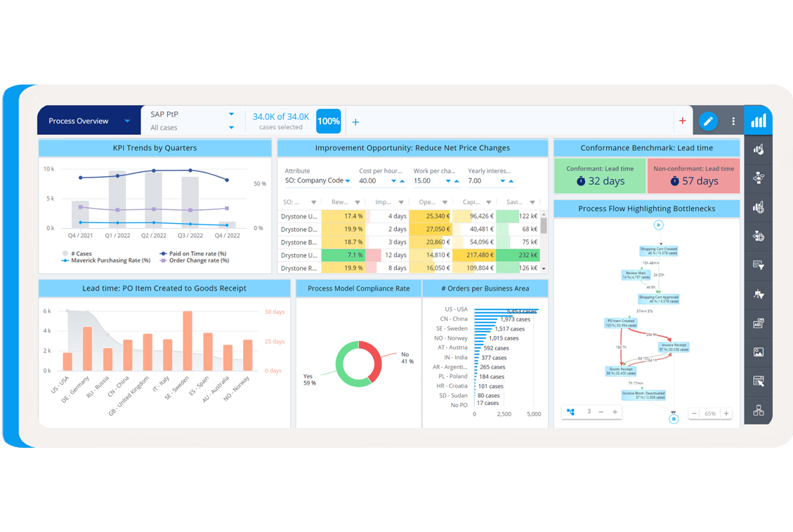Click the Process Overview sheet tab
Screen dimensions: 793x532
79,120
